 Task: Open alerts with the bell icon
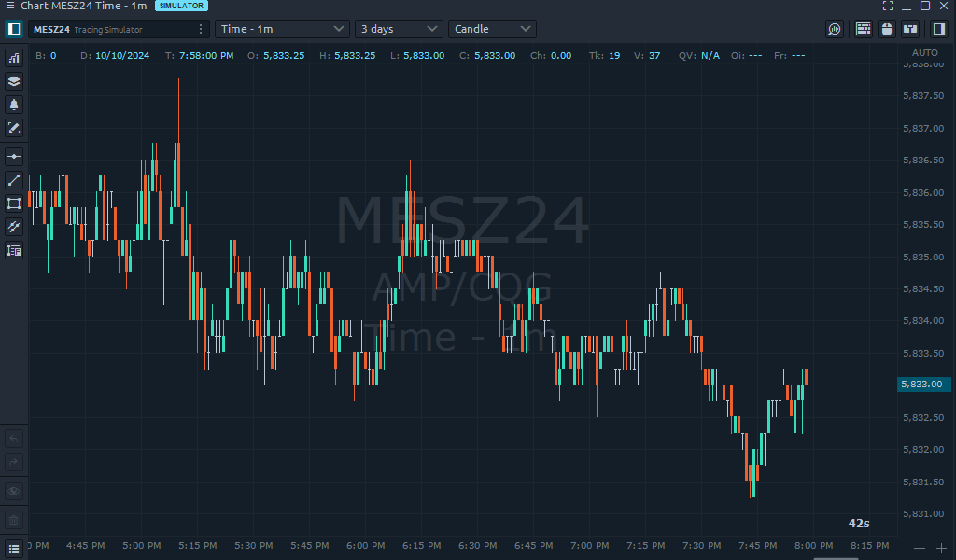pos(14,105)
